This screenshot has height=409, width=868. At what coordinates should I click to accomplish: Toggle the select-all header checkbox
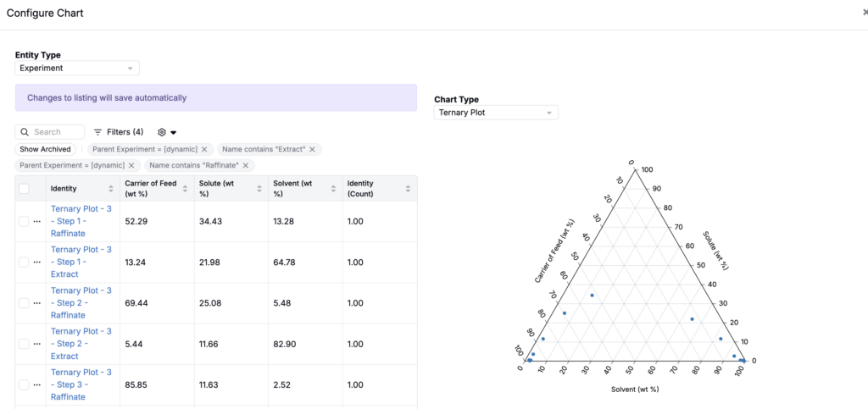click(x=24, y=189)
